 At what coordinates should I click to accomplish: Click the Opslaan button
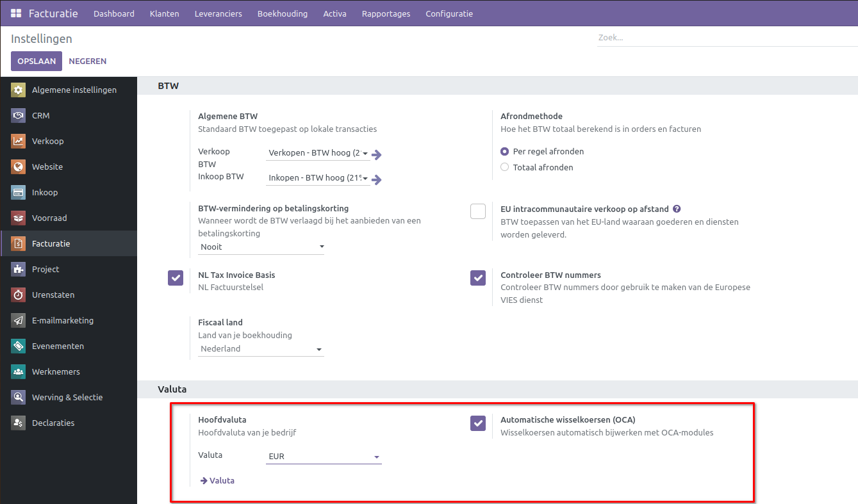click(37, 61)
